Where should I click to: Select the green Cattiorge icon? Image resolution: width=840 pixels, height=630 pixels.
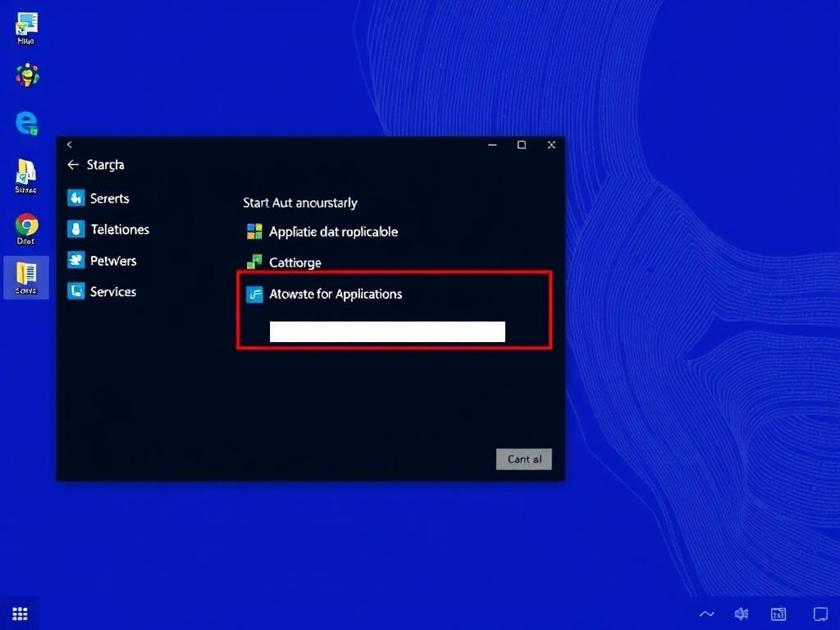click(x=254, y=262)
